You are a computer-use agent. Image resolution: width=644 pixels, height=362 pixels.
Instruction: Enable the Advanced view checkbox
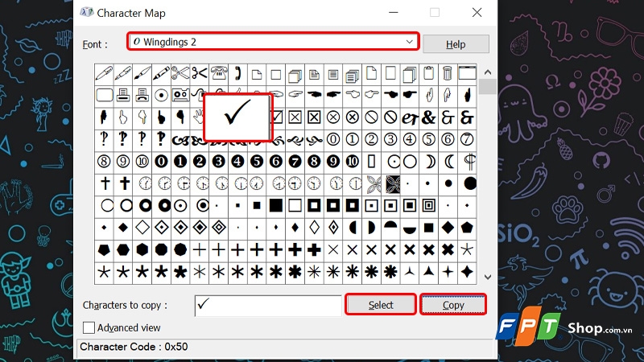pos(89,327)
